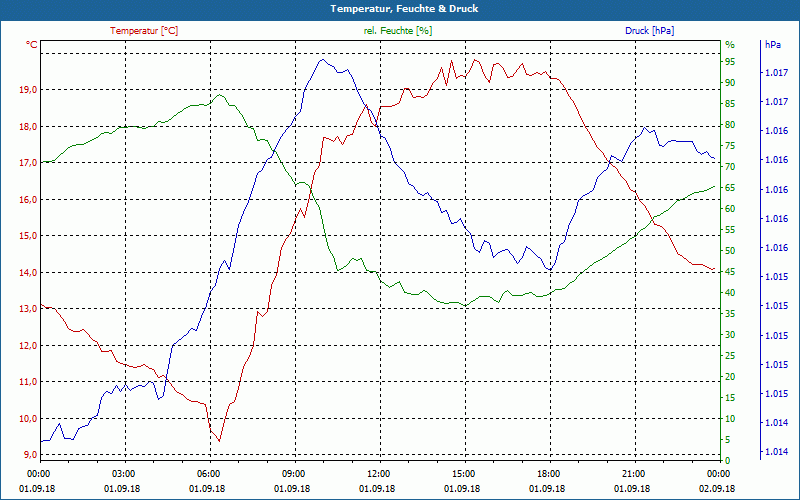The width and height of the screenshot is (800, 500).
Task: Click the % unit label on the humidity axis
Action: pos(730,45)
